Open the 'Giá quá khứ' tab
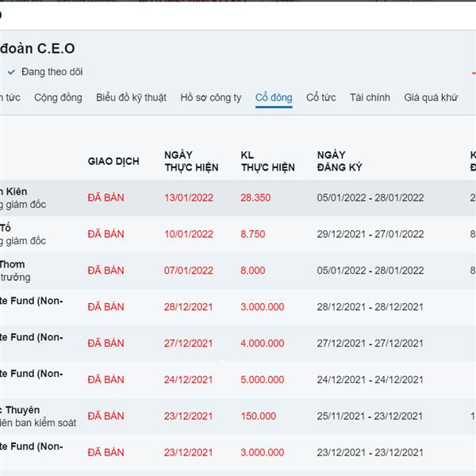 click(431, 98)
